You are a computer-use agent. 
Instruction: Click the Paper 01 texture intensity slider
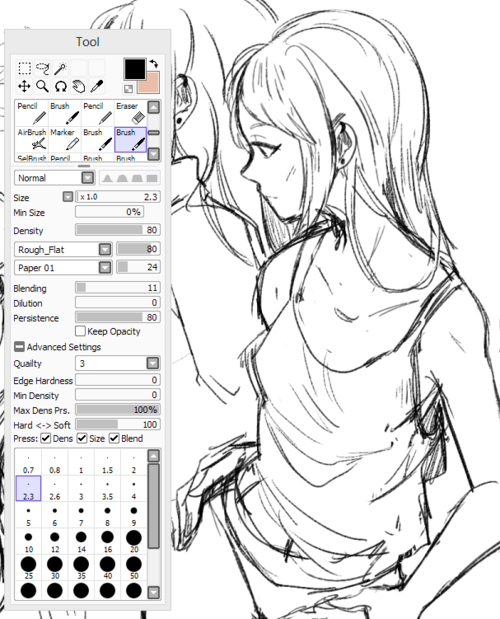(x=139, y=267)
